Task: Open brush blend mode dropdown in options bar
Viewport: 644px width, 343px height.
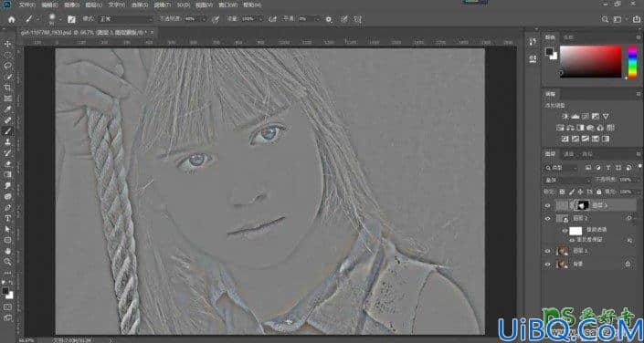Action: point(126,19)
